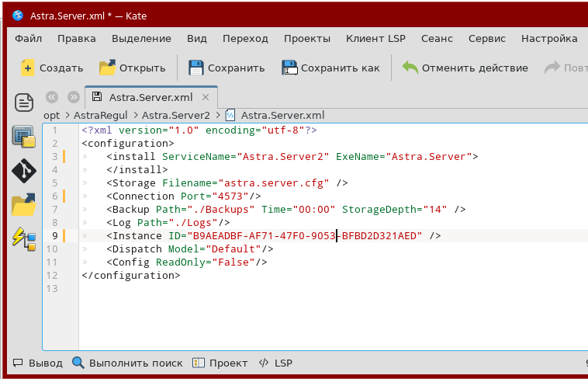The height and width of the screenshot is (379, 588).
Task: Open the Правка menu
Action: 77,38
